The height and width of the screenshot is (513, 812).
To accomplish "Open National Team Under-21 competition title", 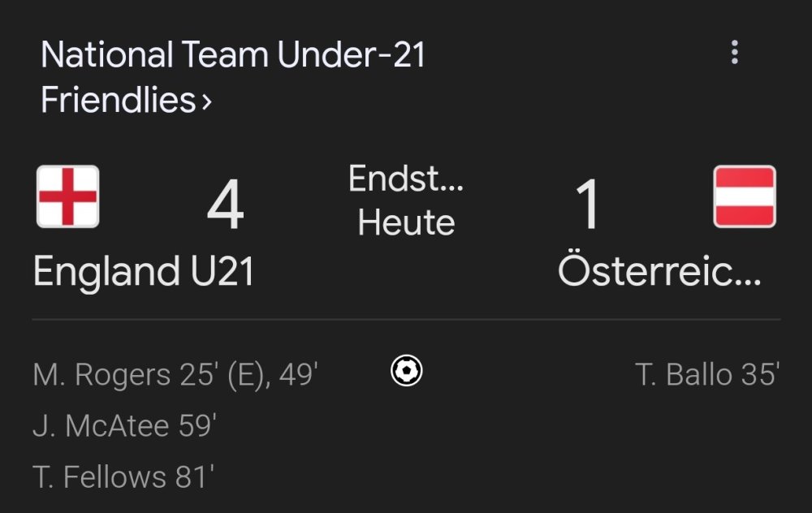I will pos(233,55).
